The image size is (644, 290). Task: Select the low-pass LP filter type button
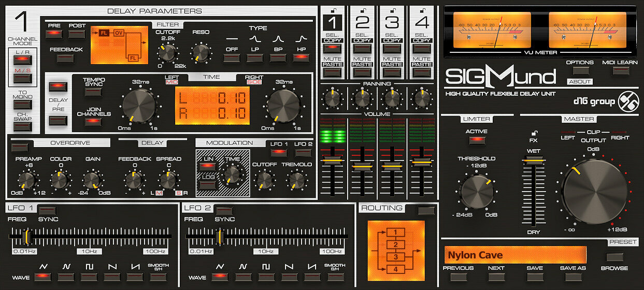(254, 57)
